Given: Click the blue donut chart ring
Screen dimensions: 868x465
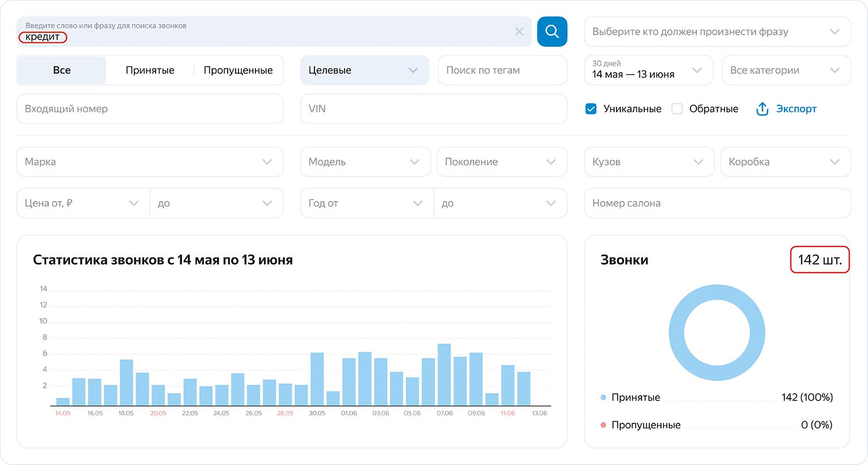Looking at the screenshot, I should 676,333.
